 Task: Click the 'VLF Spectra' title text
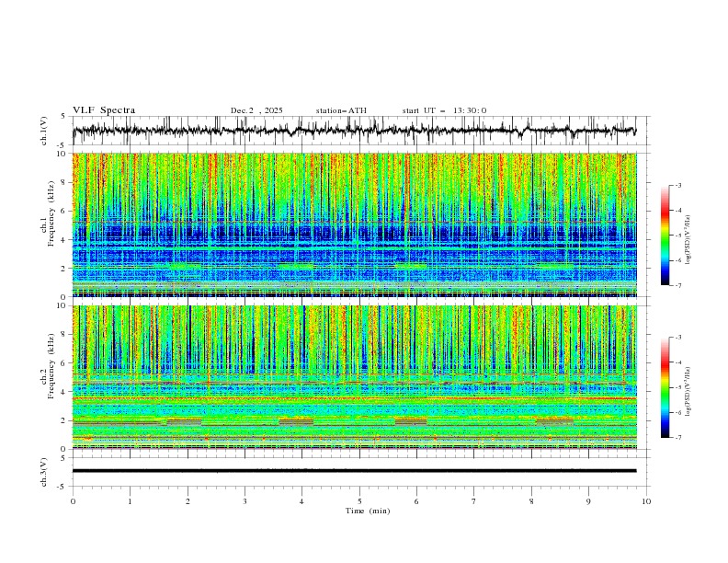point(104,110)
